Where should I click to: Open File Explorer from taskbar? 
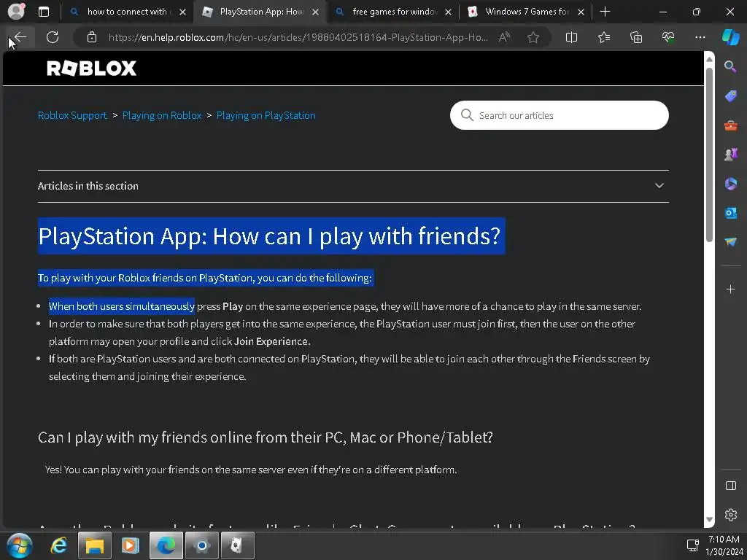(x=94, y=545)
